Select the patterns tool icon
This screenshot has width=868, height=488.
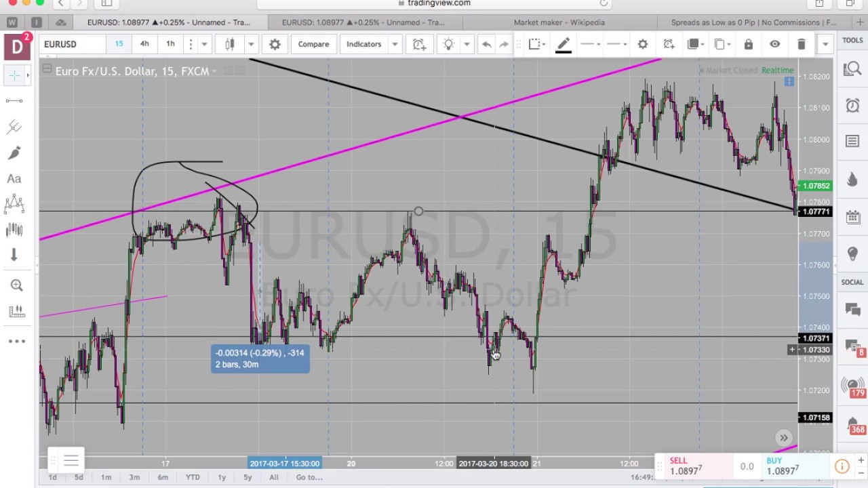pos(14,204)
